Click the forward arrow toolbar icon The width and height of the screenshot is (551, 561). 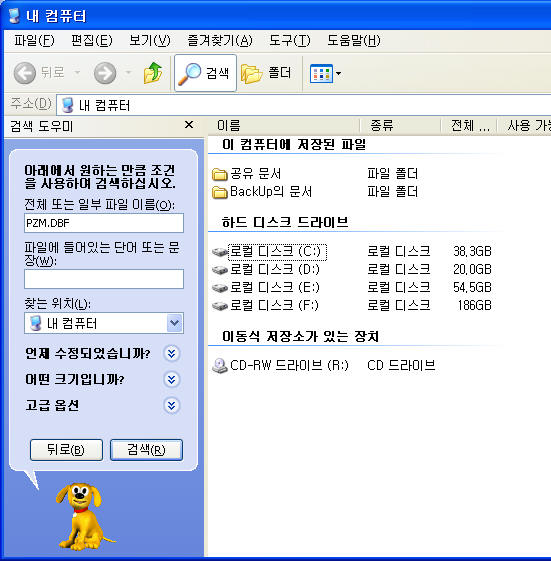click(105, 73)
